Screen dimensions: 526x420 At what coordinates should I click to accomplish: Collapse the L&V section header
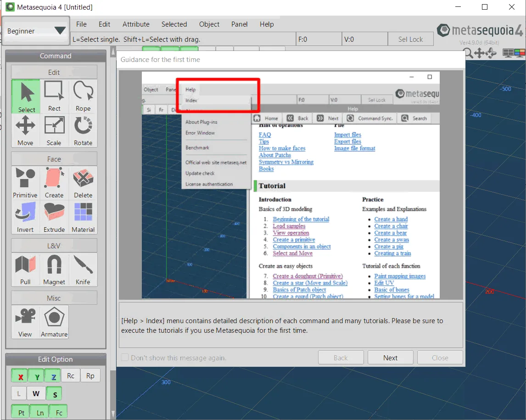coord(54,246)
